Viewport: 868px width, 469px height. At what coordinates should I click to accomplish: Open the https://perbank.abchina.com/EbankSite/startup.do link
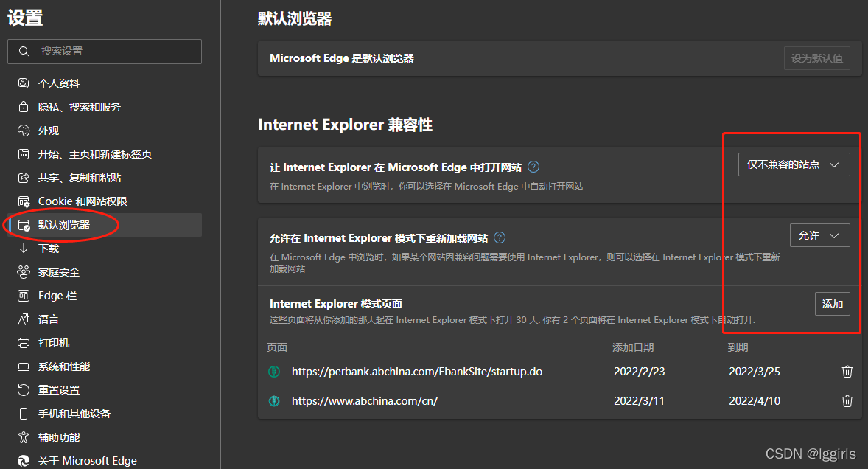pyautogui.click(x=417, y=372)
